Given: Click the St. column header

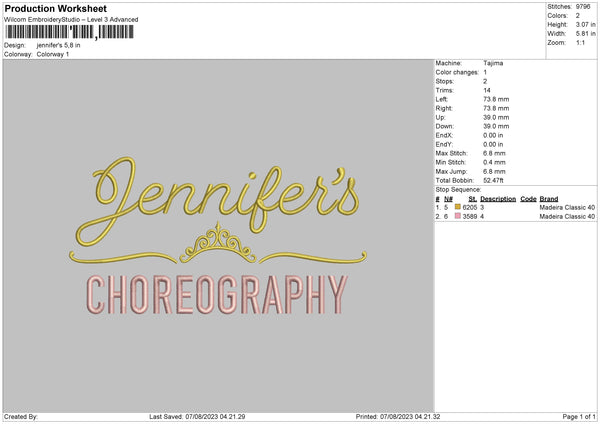Looking at the screenshot, I should (x=473, y=199).
